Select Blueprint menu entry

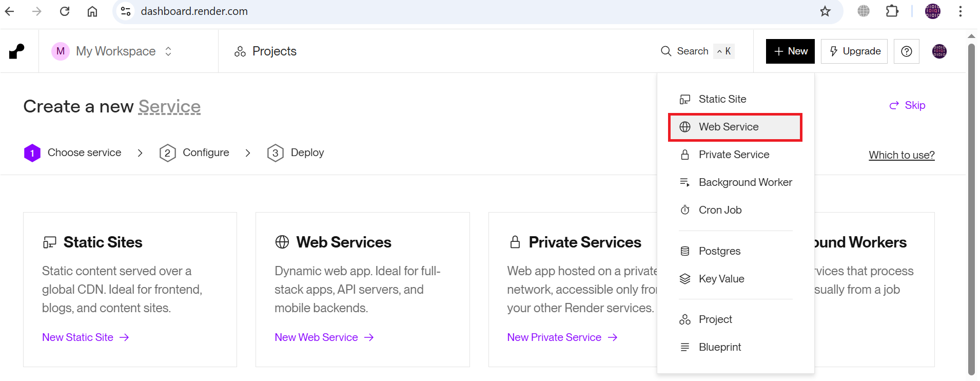(x=719, y=347)
